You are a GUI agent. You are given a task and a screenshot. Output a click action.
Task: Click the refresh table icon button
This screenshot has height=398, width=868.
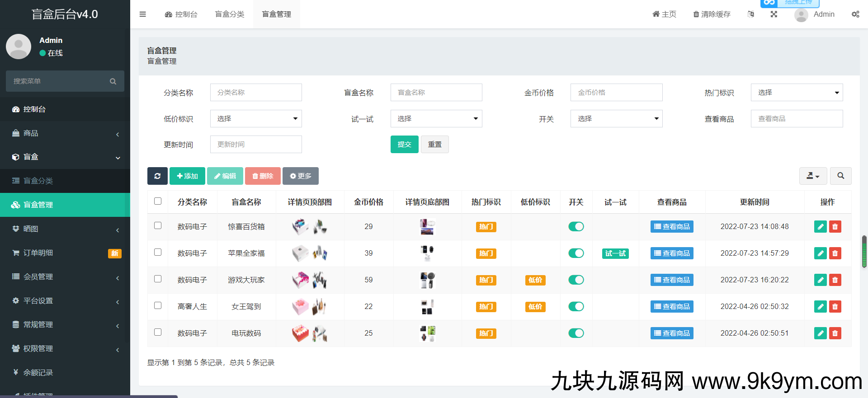tap(157, 176)
